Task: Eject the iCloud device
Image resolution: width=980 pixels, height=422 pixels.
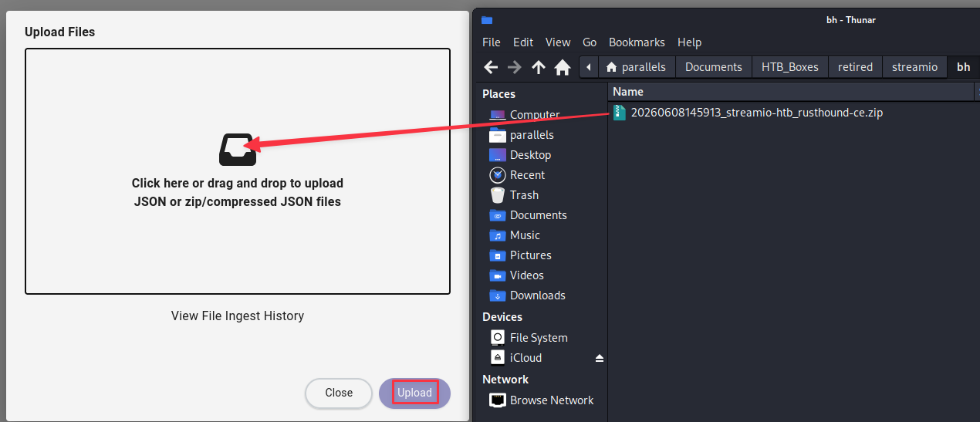Action: 600,358
